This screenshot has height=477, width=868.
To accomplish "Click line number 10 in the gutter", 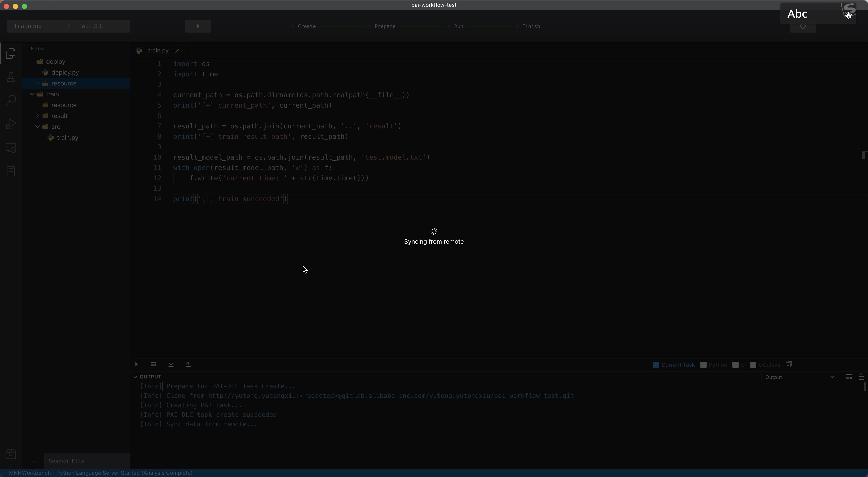I will (x=157, y=157).
